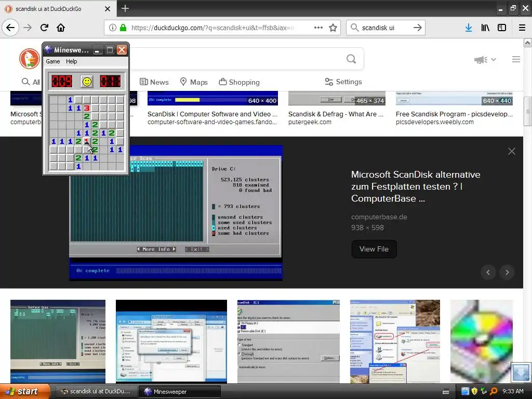Open the DuckDuckGo megaphone dropdown
This screenshot has width=532, height=399.
click(485, 60)
